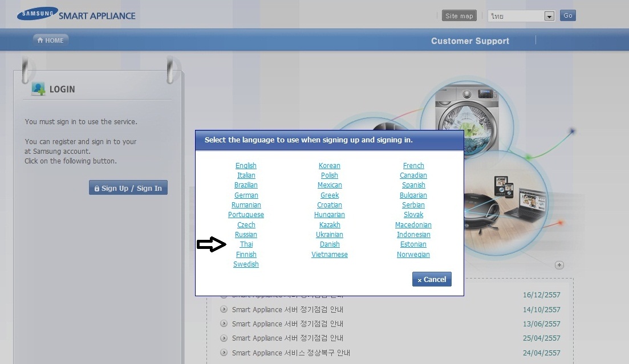Choose the Canadian language link
The height and width of the screenshot is (364, 629).
[x=413, y=175]
